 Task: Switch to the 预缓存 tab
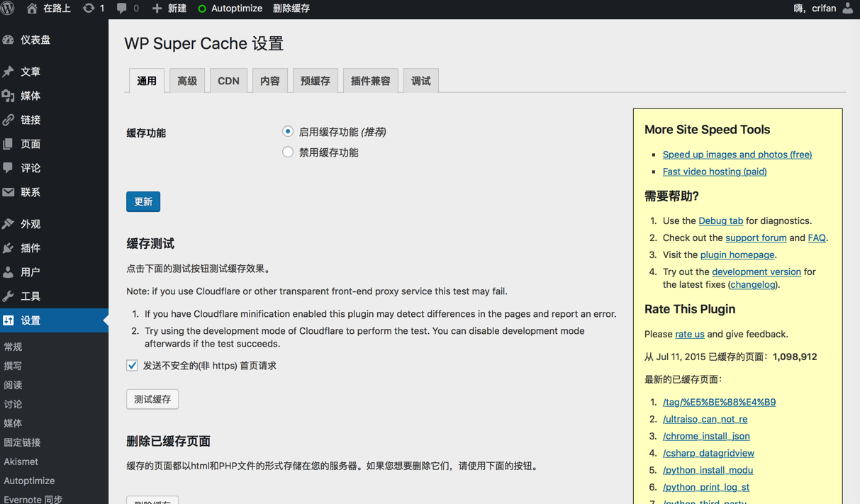[315, 81]
